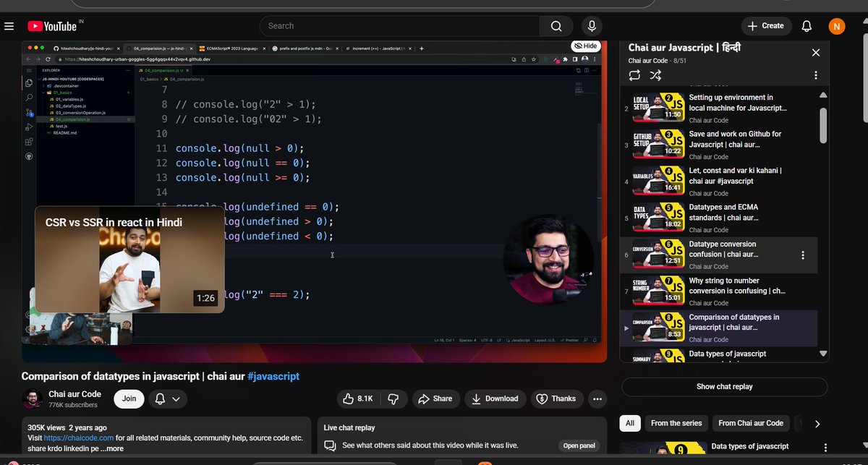The width and height of the screenshot is (868, 465).
Task: Start voice search with microphone icon
Action: coord(592,26)
